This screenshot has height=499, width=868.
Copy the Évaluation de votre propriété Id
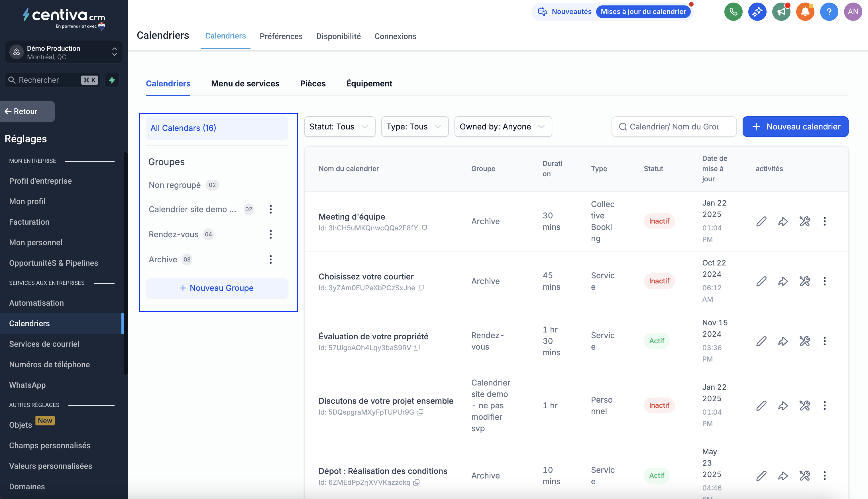coord(417,348)
